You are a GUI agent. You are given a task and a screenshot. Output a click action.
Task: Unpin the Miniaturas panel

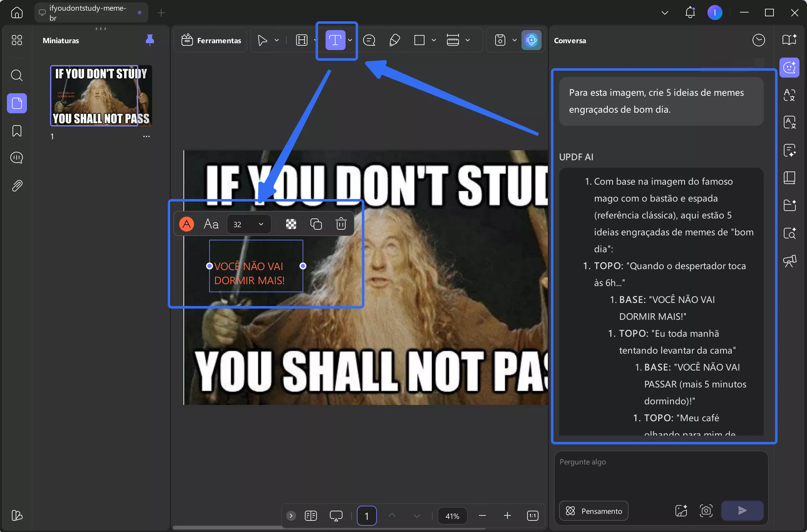[x=150, y=40]
